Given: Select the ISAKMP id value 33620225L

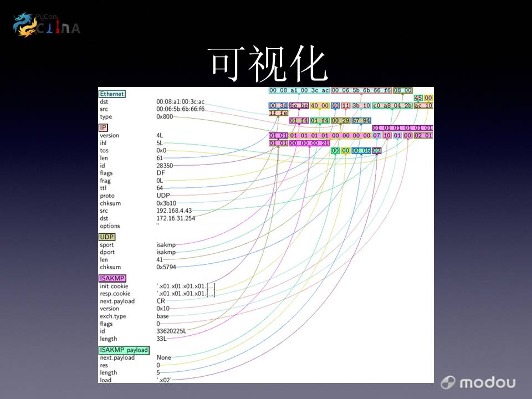Looking at the screenshot, I should [x=171, y=331].
